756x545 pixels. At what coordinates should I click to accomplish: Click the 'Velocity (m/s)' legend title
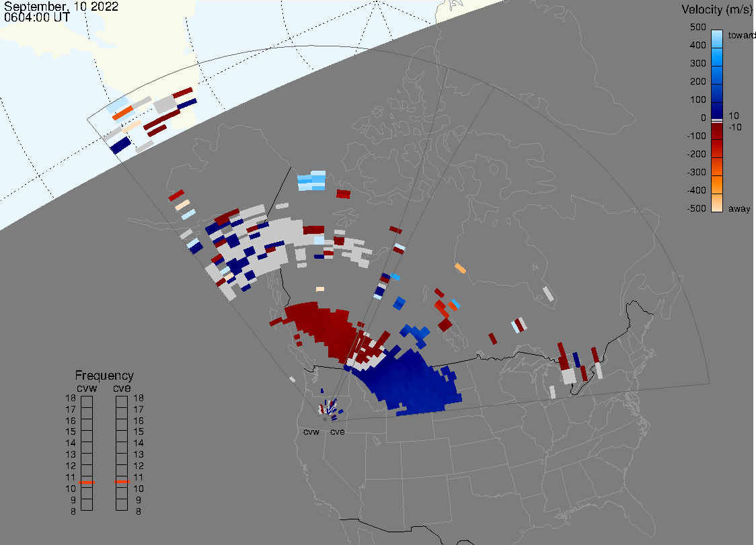point(716,9)
